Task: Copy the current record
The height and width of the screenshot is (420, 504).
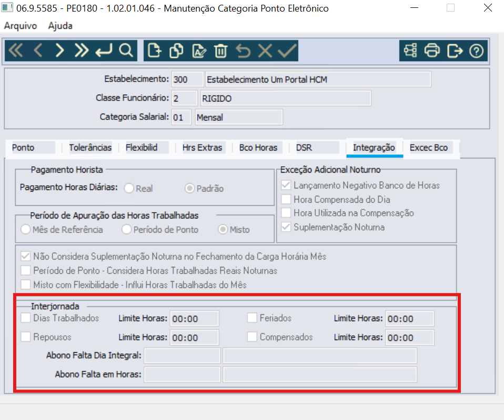Action: (176, 51)
